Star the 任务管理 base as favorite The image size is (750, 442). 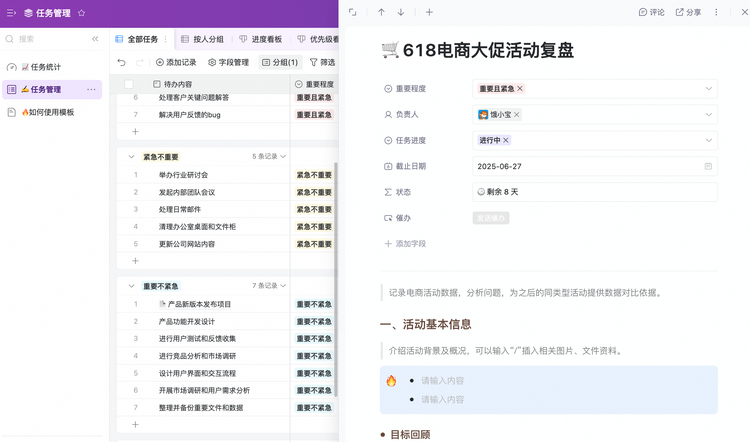coord(82,13)
